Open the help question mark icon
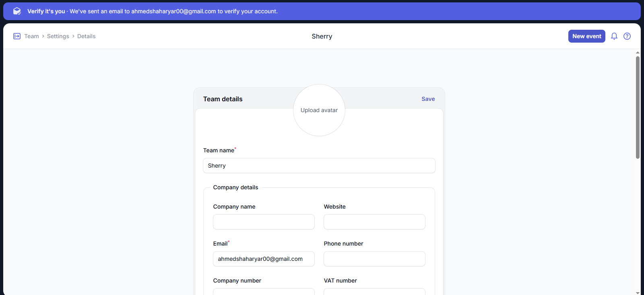This screenshot has height=295, width=644. tap(627, 36)
